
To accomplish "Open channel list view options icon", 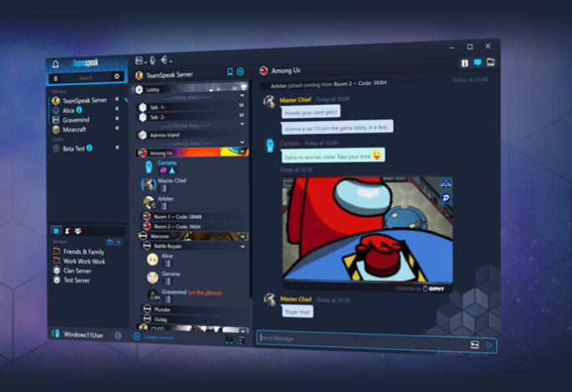I will [x=240, y=340].
